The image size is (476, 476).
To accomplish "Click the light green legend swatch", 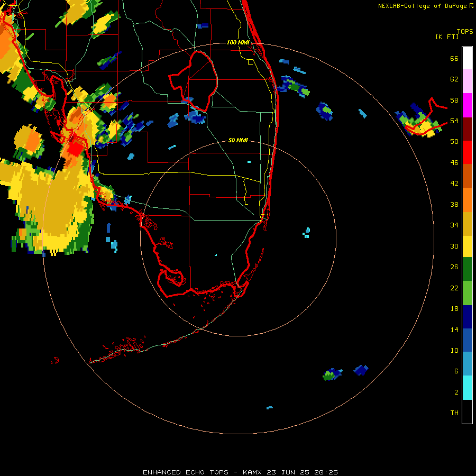I will [467, 293].
